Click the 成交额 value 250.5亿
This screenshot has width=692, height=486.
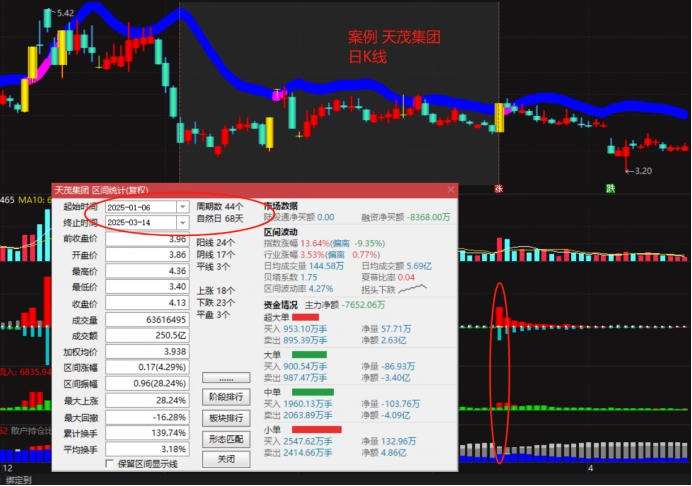click(x=147, y=335)
